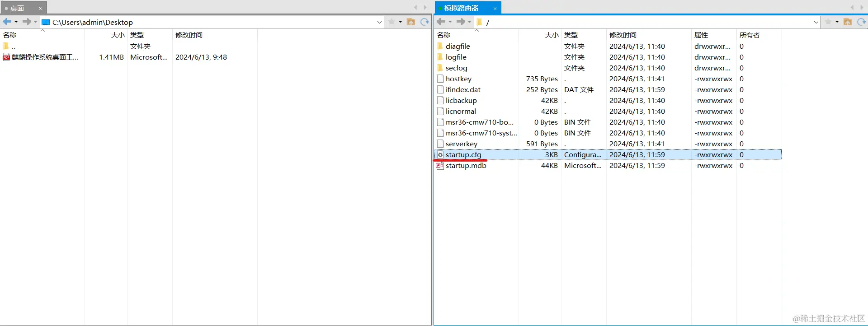The width and height of the screenshot is (868, 326).
Task: Go back in the remote router pane
Action: pyautogui.click(x=441, y=22)
